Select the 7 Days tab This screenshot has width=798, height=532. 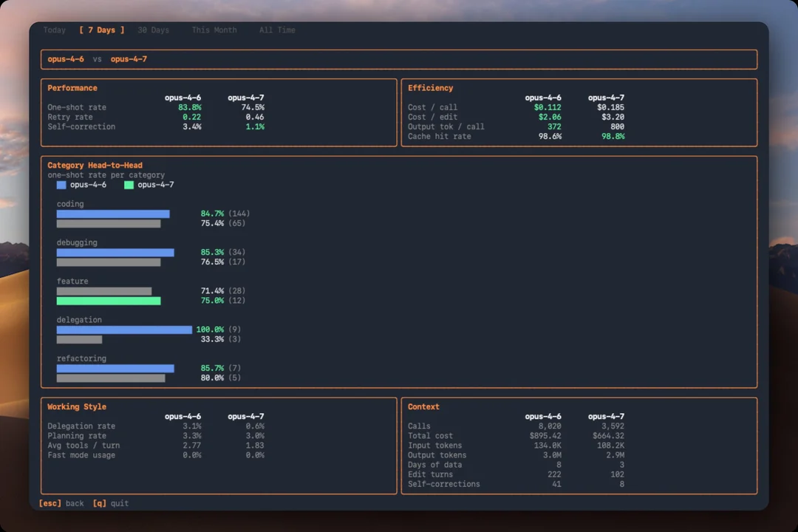tap(102, 30)
